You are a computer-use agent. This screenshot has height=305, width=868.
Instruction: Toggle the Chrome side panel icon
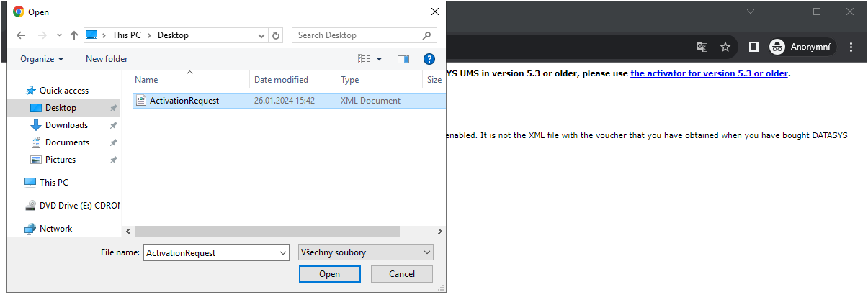(753, 47)
